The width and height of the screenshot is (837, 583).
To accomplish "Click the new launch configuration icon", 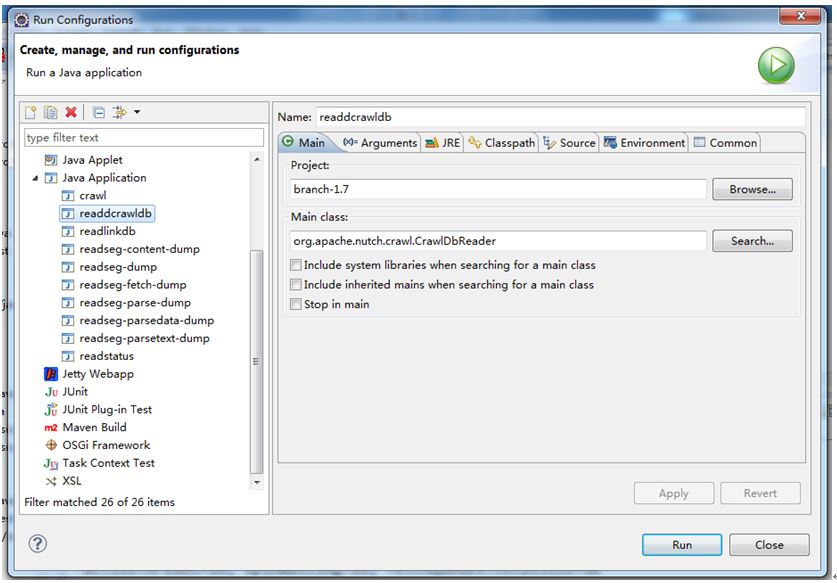I will pyautogui.click(x=31, y=112).
